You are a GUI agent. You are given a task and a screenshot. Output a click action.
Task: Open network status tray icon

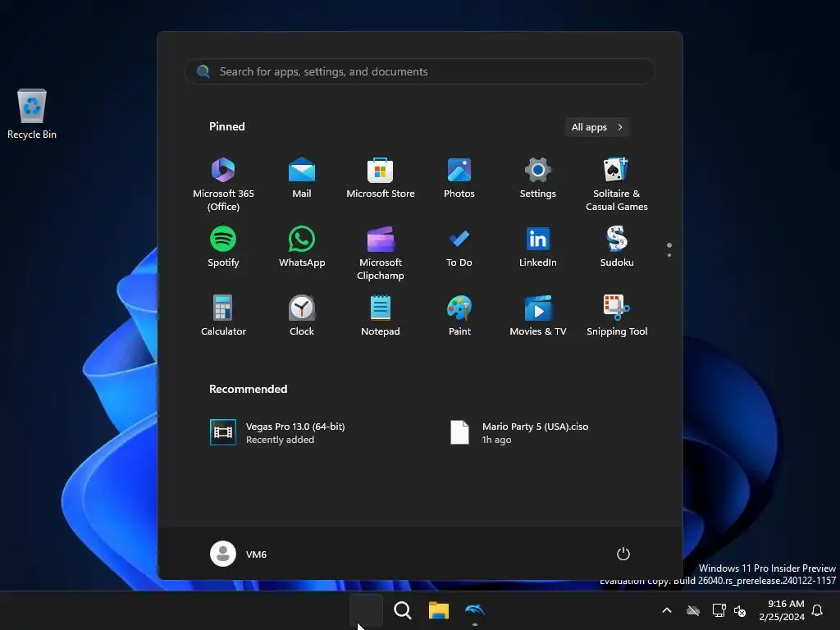(719, 610)
